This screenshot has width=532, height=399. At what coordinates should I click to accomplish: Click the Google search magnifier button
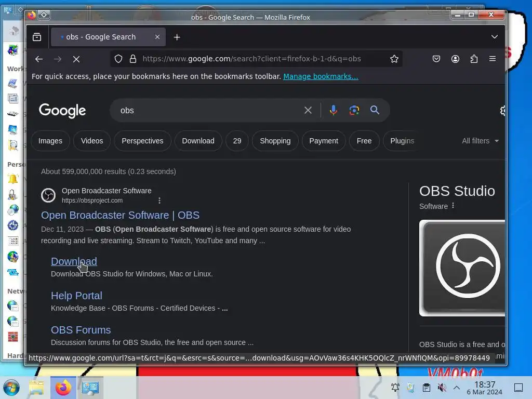coord(375,110)
